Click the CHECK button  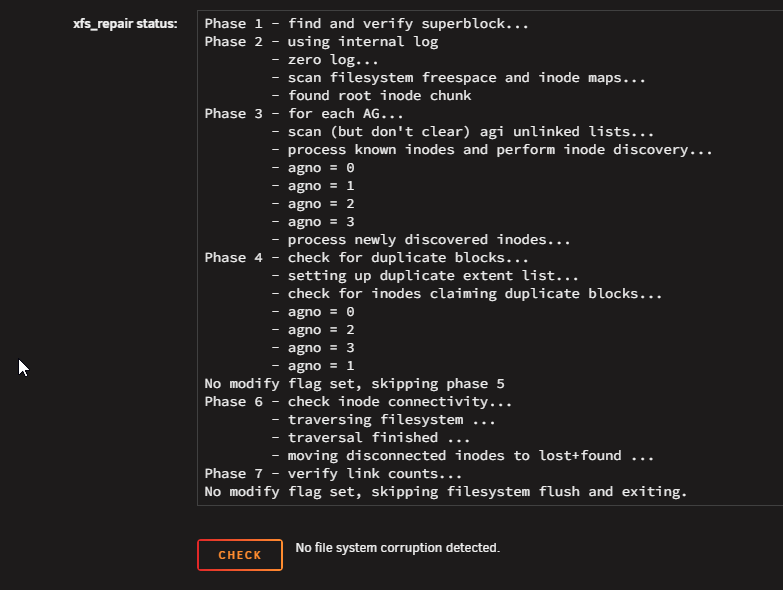coord(240,555)
